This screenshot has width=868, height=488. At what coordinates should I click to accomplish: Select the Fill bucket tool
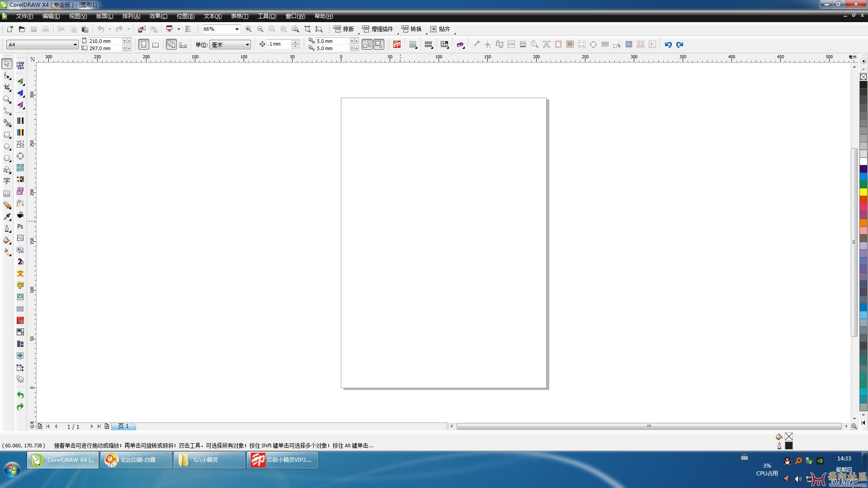(x=7, y=240)
